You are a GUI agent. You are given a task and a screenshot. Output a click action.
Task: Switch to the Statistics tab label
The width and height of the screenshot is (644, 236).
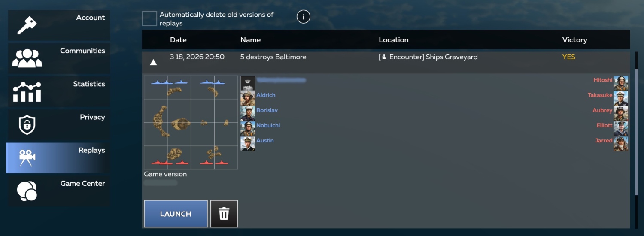(x=89, y=84)
